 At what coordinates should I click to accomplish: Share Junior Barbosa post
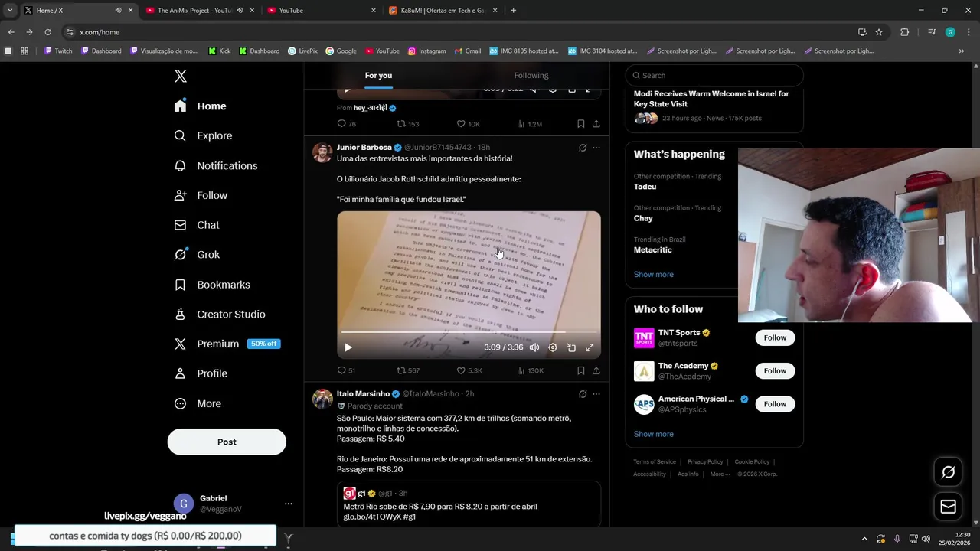596,370
